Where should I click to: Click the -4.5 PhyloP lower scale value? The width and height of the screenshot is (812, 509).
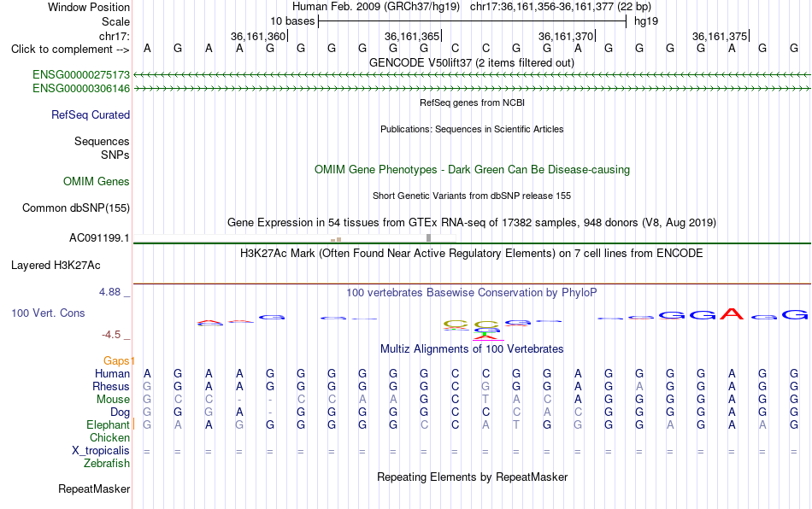[111, 335]
